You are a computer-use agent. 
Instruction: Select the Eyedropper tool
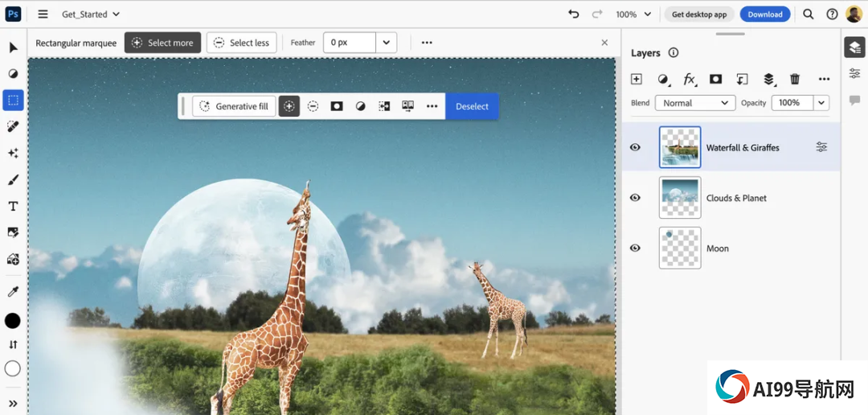(x=14, y=292)
